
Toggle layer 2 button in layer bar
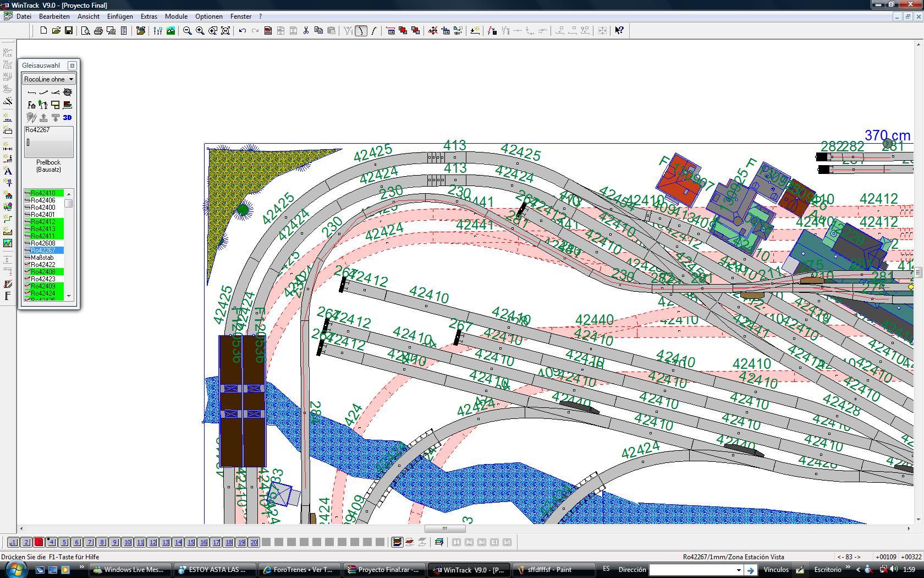(26, 542)
